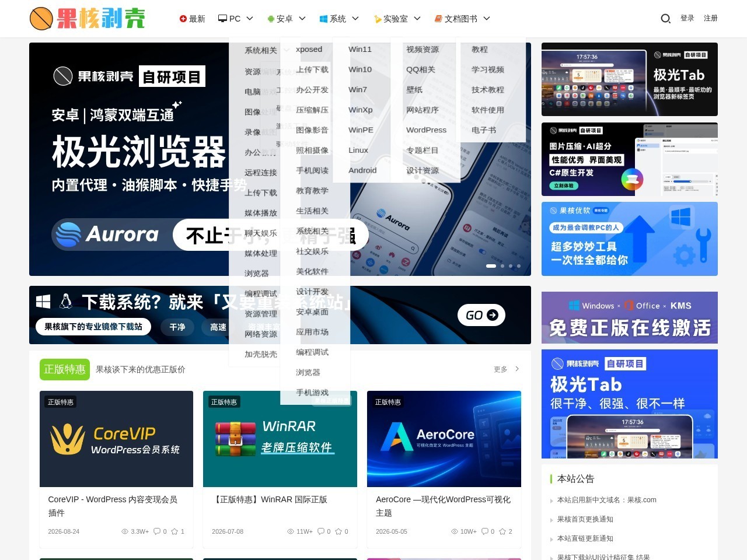The image size is (747, 560).
Task: Click the 安卓 android robot icon
Action: pos(271,19)
